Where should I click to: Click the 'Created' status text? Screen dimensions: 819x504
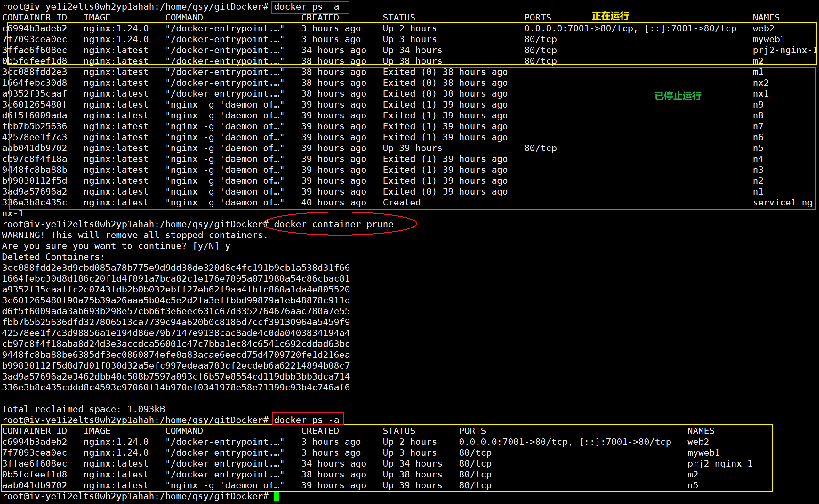(401, 203)
